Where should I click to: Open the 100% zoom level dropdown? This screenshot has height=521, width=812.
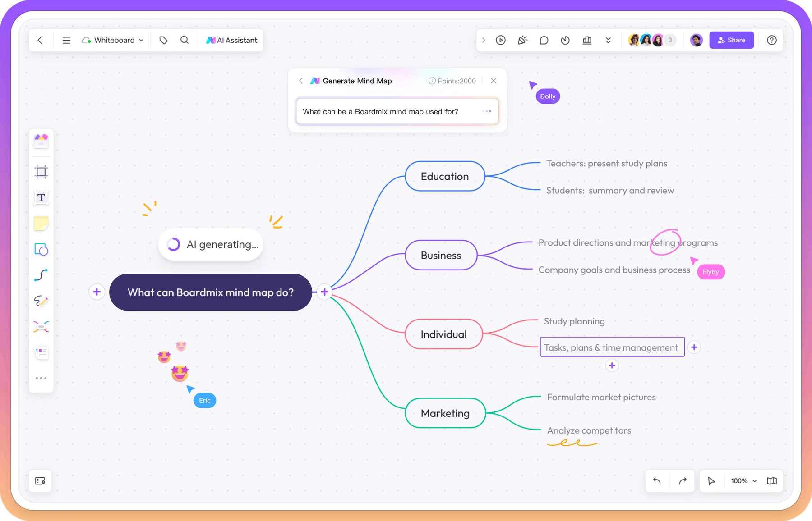743,481
